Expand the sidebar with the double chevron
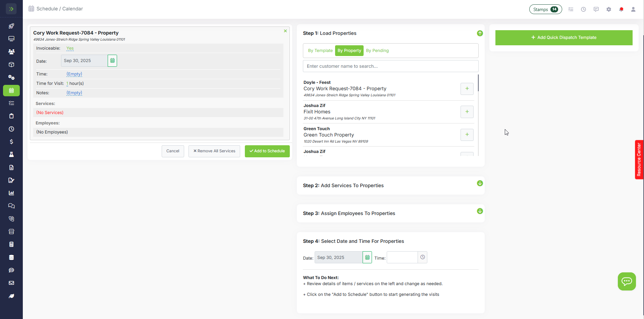The image size is (644, 319). click(11, 9)
